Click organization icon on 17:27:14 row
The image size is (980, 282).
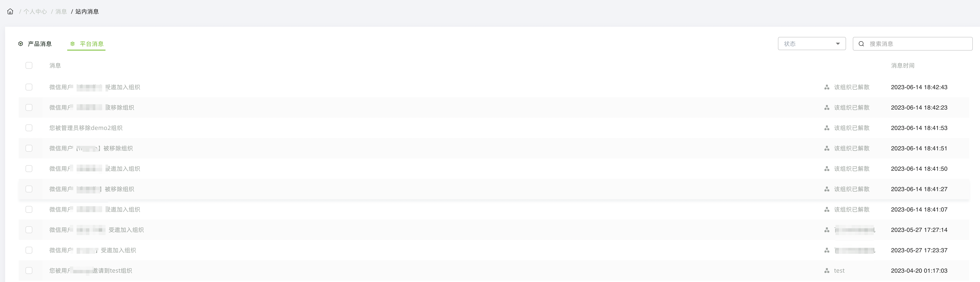827,230
